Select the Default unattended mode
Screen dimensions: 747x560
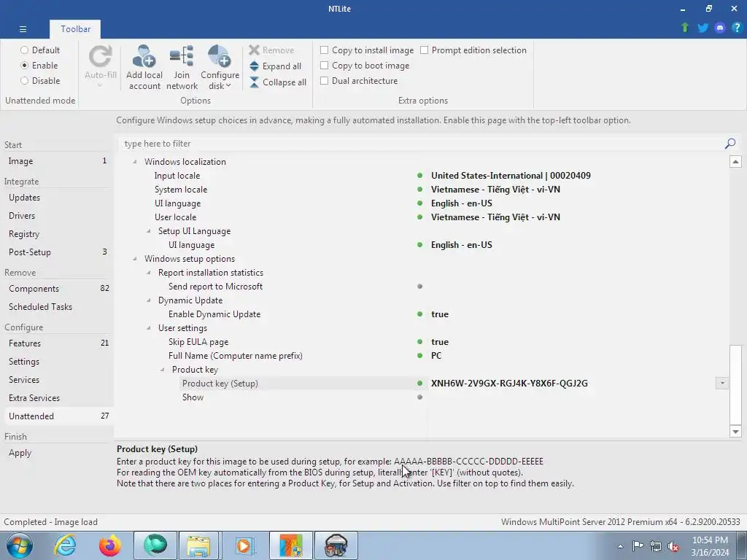click(40, 50)
